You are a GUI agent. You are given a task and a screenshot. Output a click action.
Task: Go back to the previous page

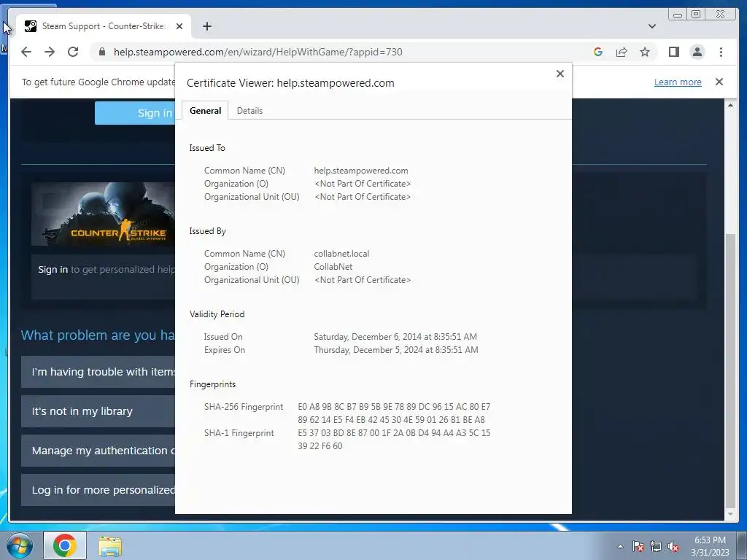[x=26, y=52]
